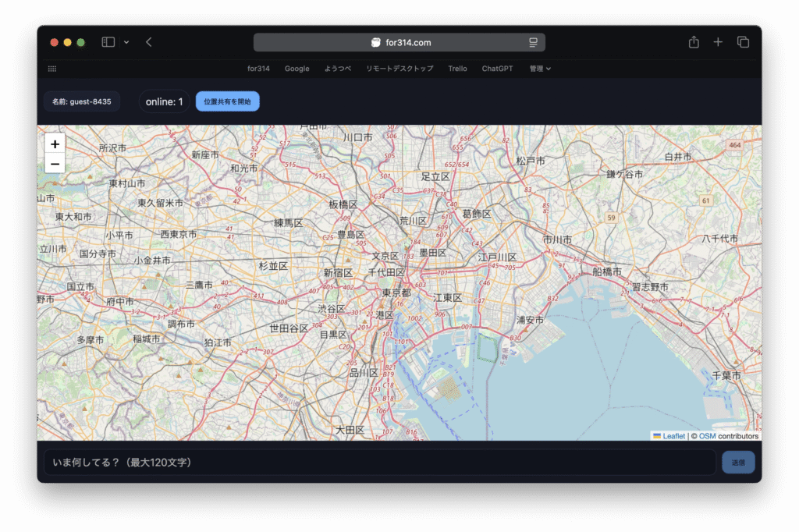Open the Trello bookmark
The width and height of the screenshot is (799, 532).
click(457, 69)
